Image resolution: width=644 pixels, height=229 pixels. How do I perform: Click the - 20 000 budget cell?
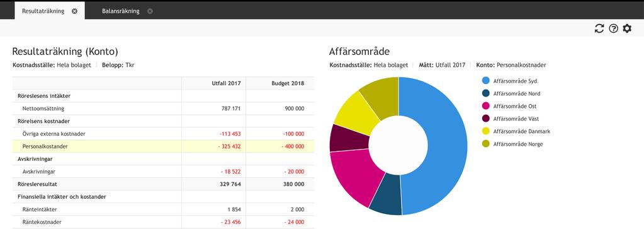[293, 172]
